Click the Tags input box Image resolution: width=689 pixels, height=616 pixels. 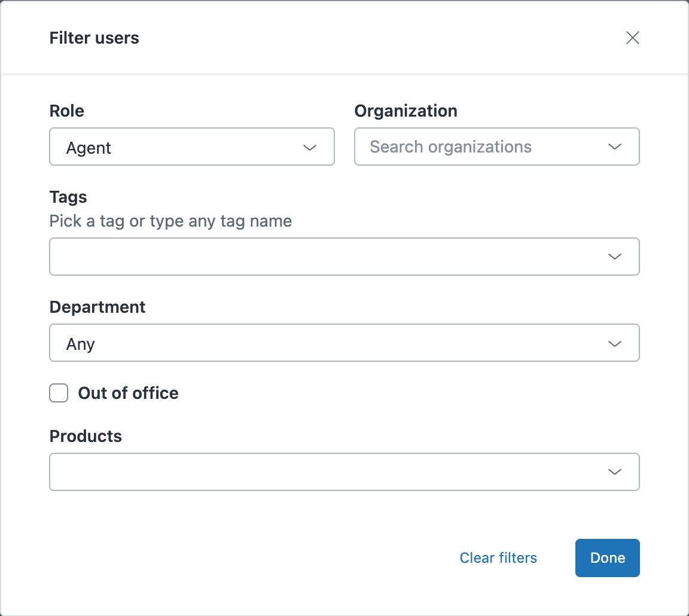[x=344, y=257]
